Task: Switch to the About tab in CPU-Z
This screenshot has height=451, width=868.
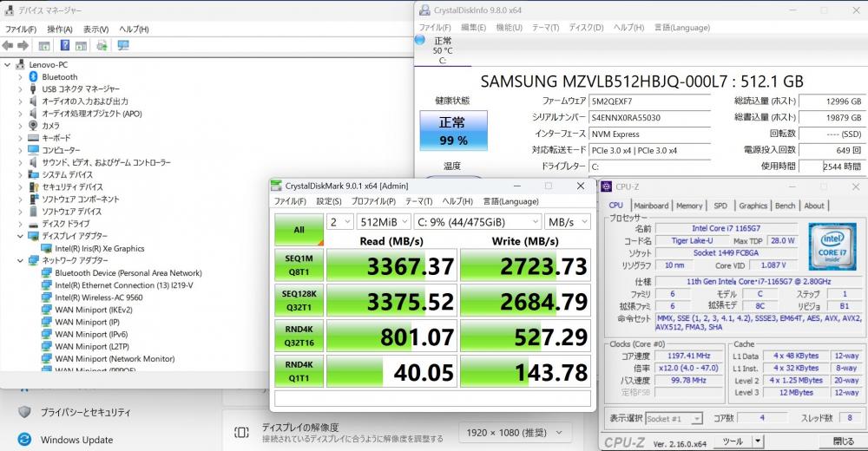Action: (x=814, y=206)
